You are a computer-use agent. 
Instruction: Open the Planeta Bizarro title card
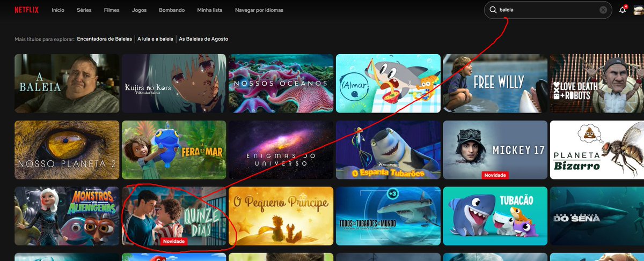click(597, 150)
